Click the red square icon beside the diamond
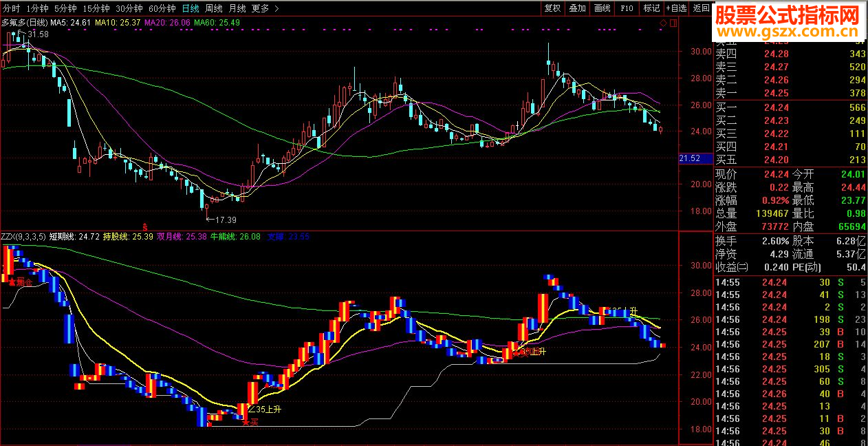Image resolution: width=868 pixels, height=446 pixels. point(673,23)
